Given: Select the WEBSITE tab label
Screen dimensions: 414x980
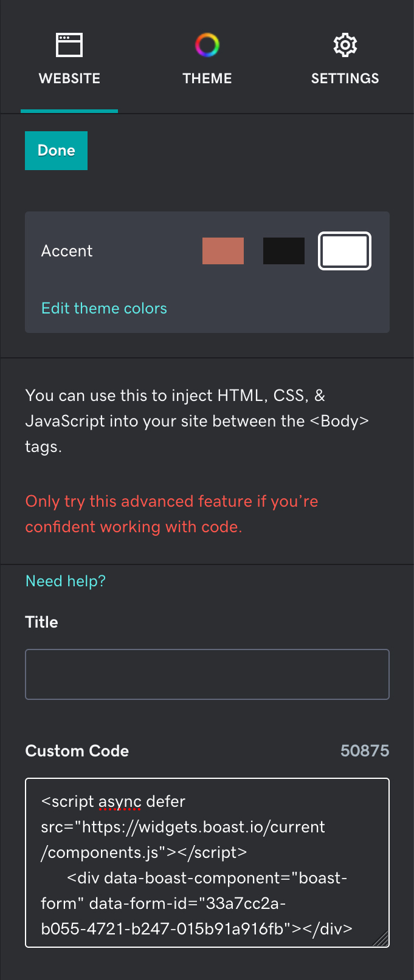Looking at the screenshot, I should 69,78.
